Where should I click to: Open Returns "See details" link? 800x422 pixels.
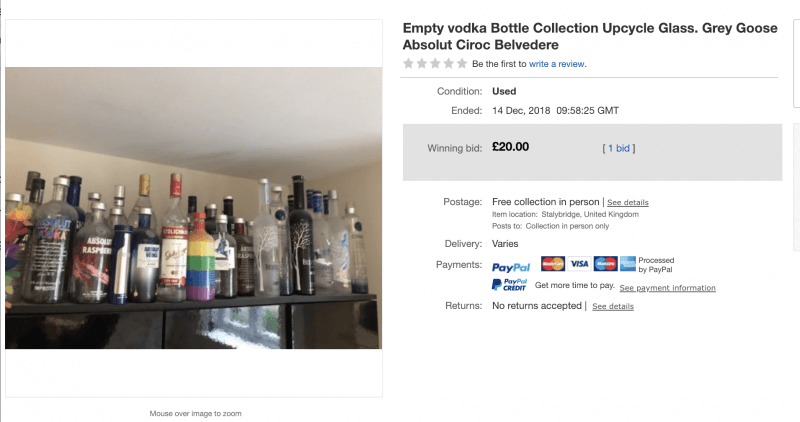point(612,306)
